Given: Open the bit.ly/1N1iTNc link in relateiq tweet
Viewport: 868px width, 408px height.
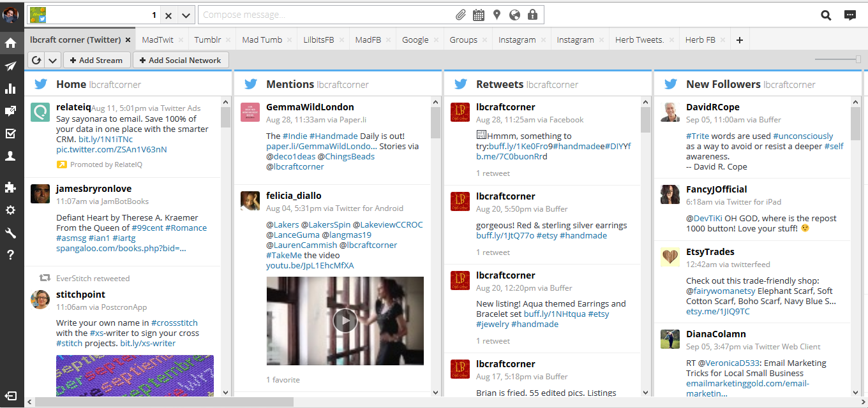Looking at the screenshot, I should [106, 139].
